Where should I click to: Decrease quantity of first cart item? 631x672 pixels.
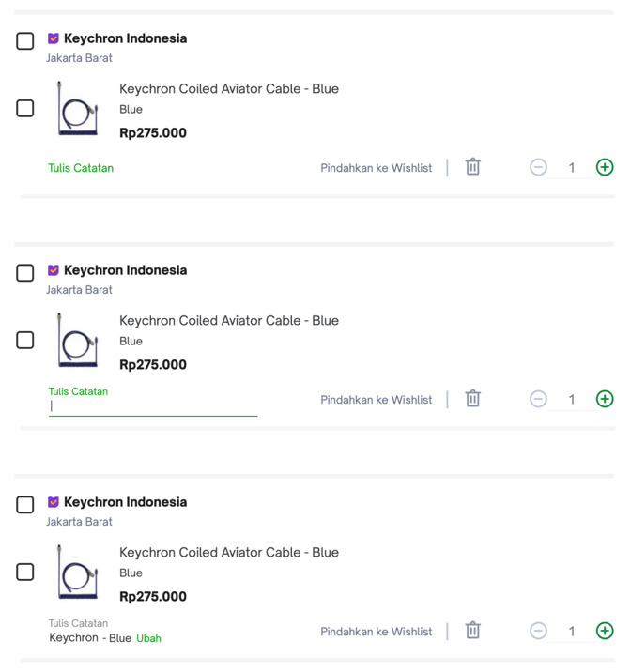(x=538, y=167)
